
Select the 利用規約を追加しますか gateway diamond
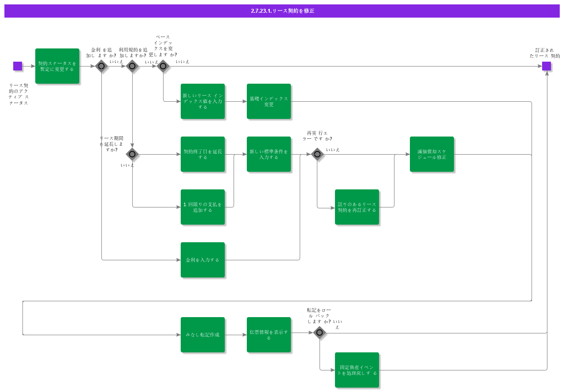click(132, 66)
